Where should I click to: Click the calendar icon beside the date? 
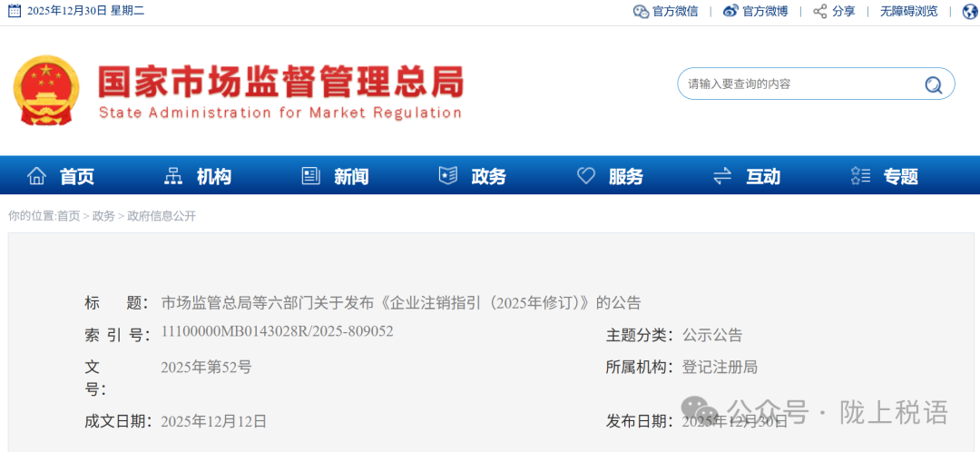coord(14,11)
